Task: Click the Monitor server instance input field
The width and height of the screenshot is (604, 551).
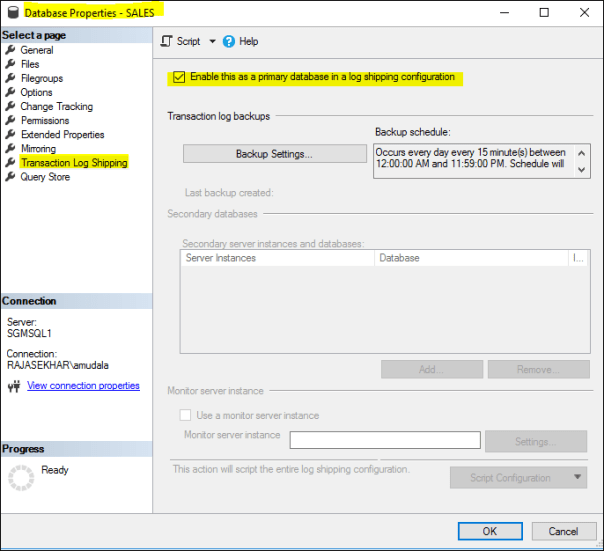Action: pos(385,440)
